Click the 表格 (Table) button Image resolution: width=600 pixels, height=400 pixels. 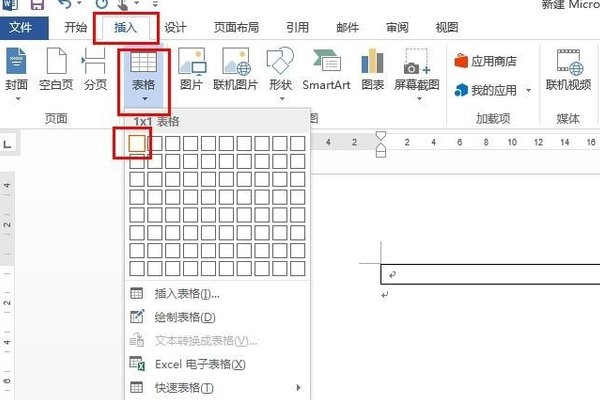pyautogui.click(x=143, y=78)
